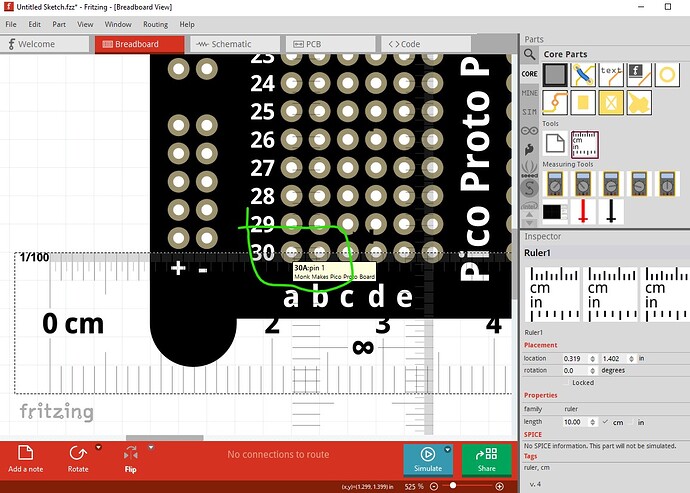Toggle the Locked checkbox
The image size is (690, 493).
568,383
